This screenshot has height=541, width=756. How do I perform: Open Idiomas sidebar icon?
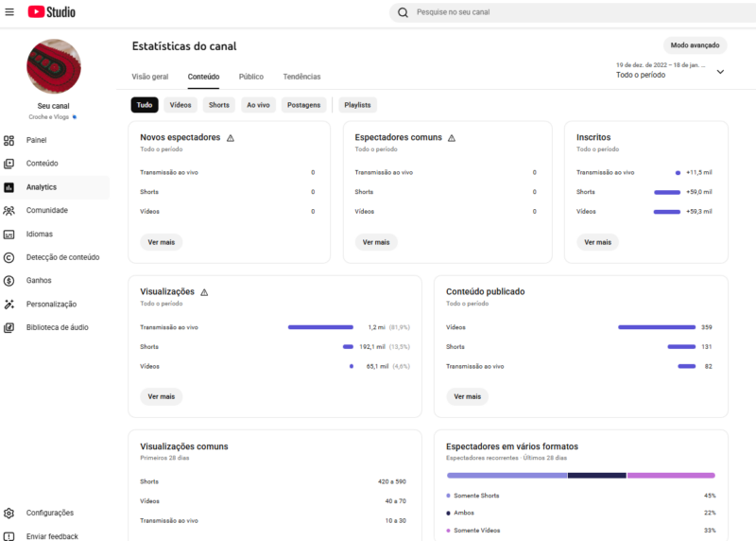9,234
